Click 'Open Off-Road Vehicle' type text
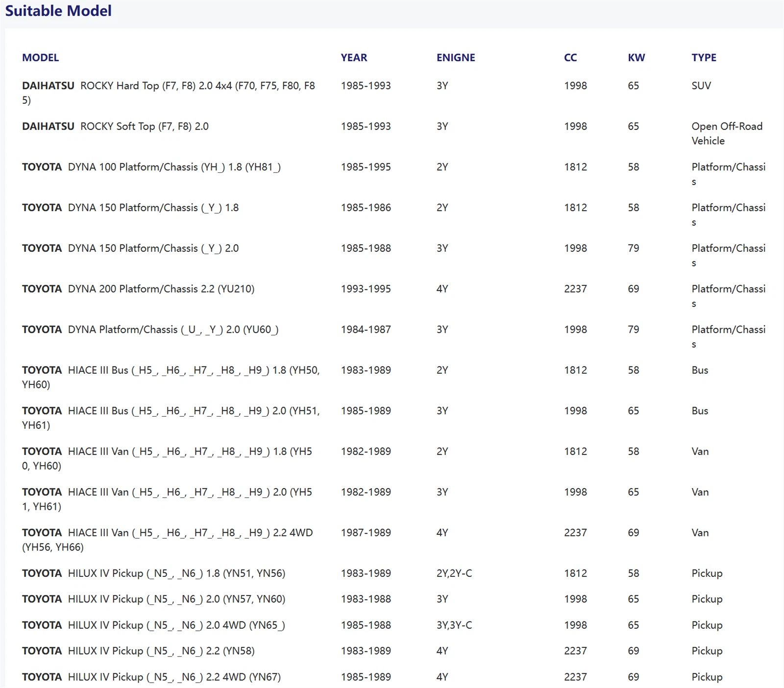Image resolution: width=784 pixels, height=688 pixels. (x=727, y=133)
